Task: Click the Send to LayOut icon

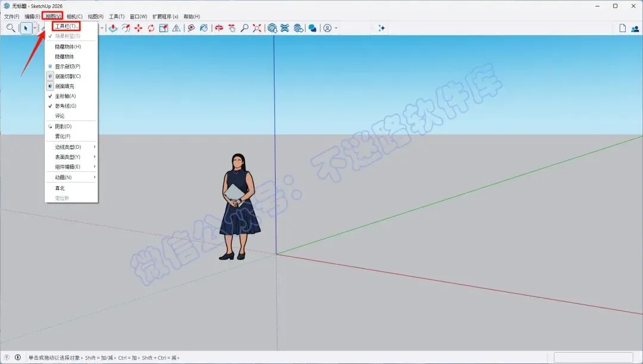Action: 298,28
